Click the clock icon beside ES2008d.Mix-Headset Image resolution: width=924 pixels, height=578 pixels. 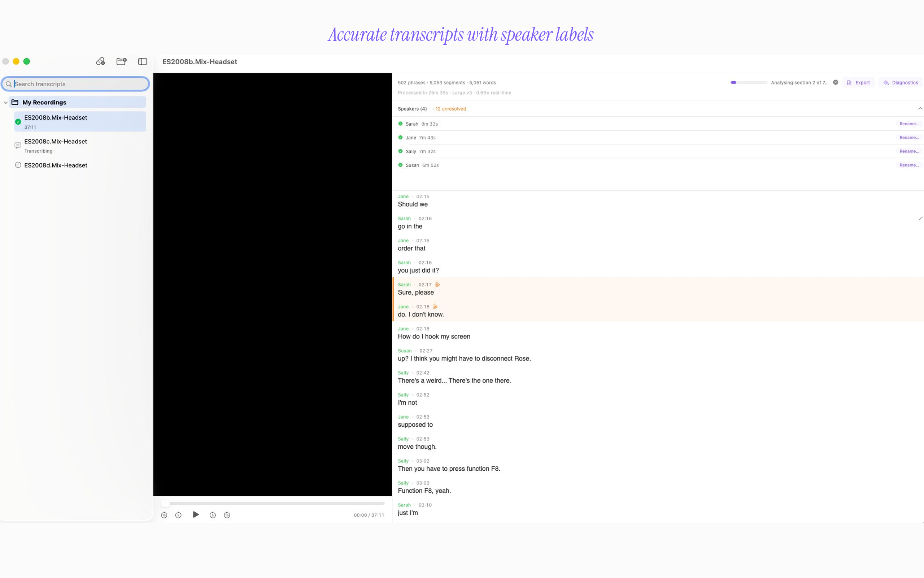(18, 165)
